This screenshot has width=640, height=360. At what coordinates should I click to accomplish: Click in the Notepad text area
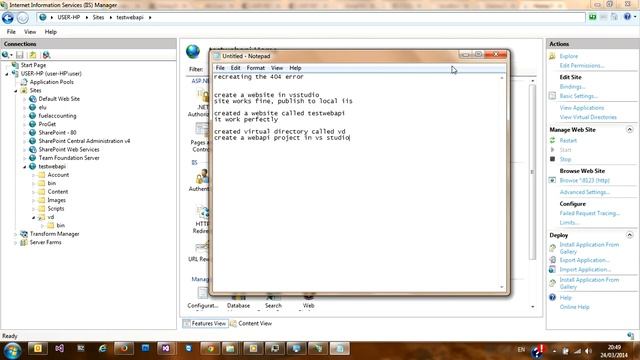point(356,183)
